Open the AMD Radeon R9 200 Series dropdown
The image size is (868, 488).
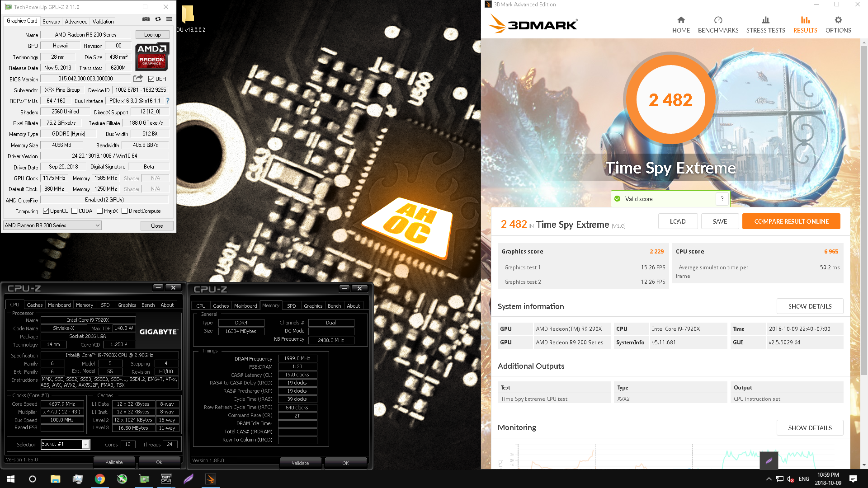52,225
